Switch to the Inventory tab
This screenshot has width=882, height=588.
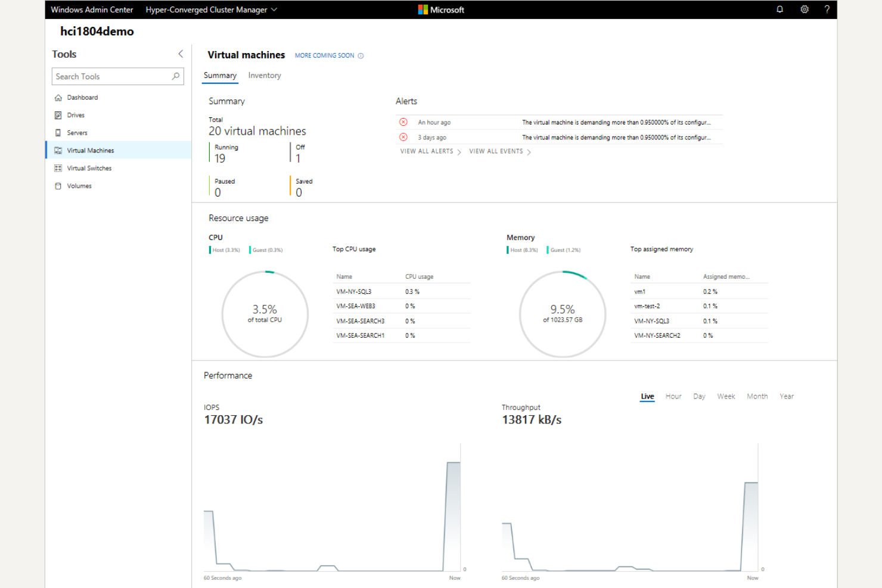coord(265,75)
